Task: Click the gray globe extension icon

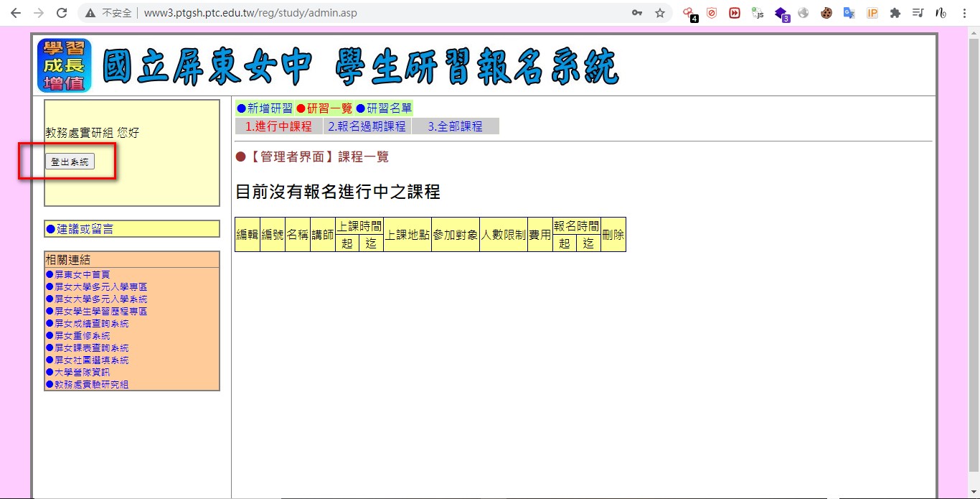Action: coord(804,13)
